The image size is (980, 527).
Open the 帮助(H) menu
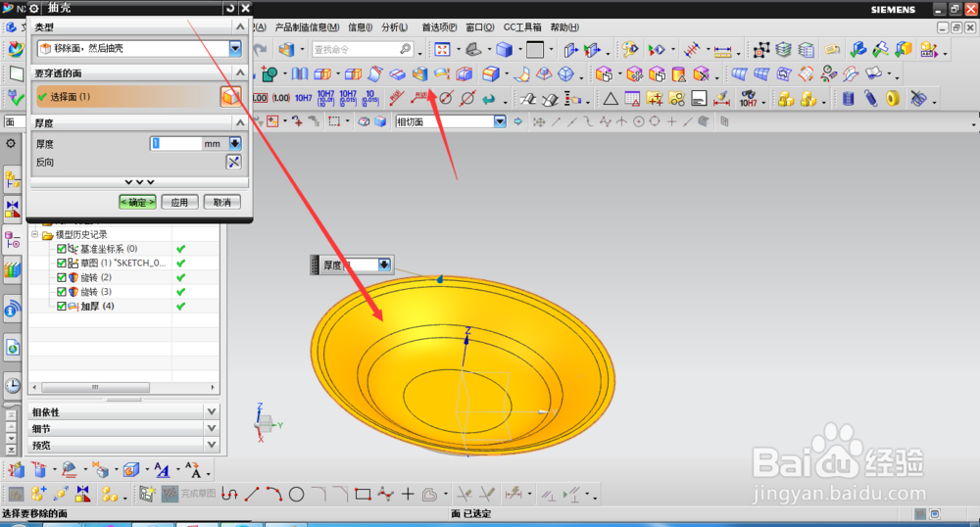pyautogui.click(x=564, y=26)
